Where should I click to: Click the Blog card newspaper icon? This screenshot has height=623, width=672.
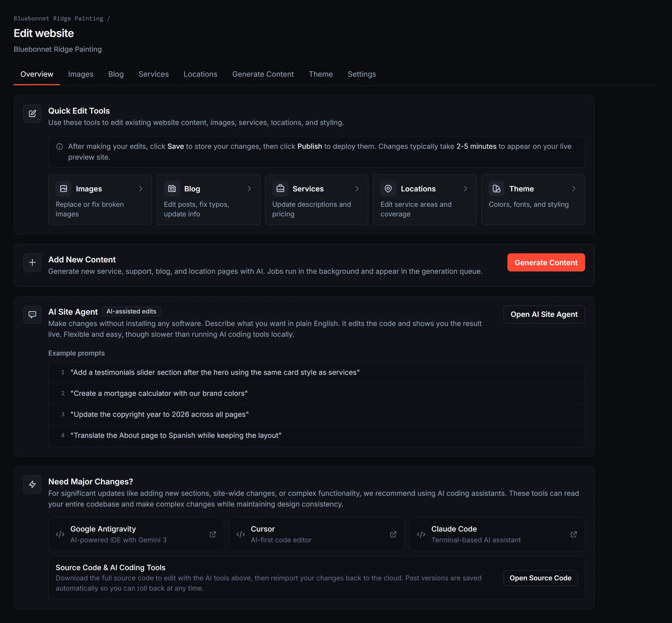click(x=172, y=189)
